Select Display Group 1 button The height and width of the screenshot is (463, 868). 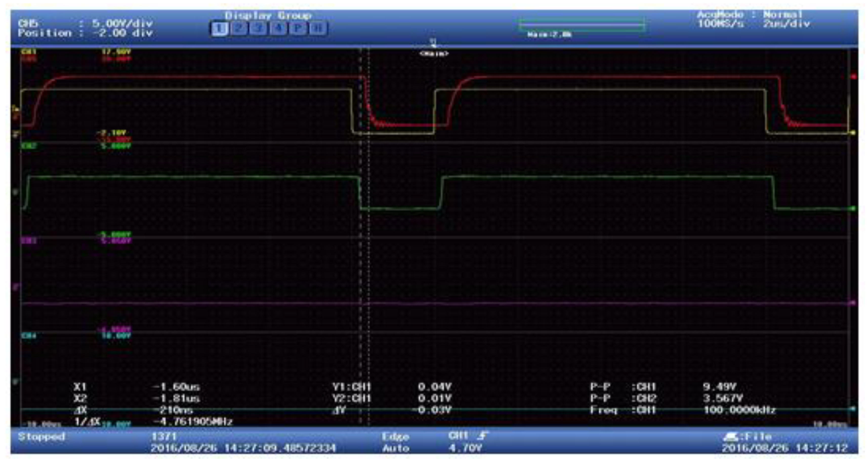point(219,29)
